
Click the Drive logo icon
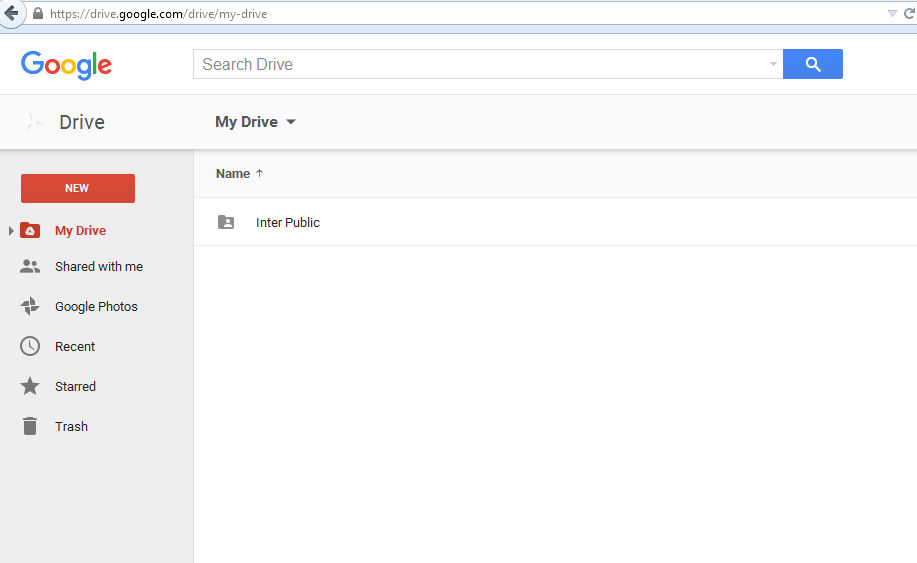click(35, 122)
